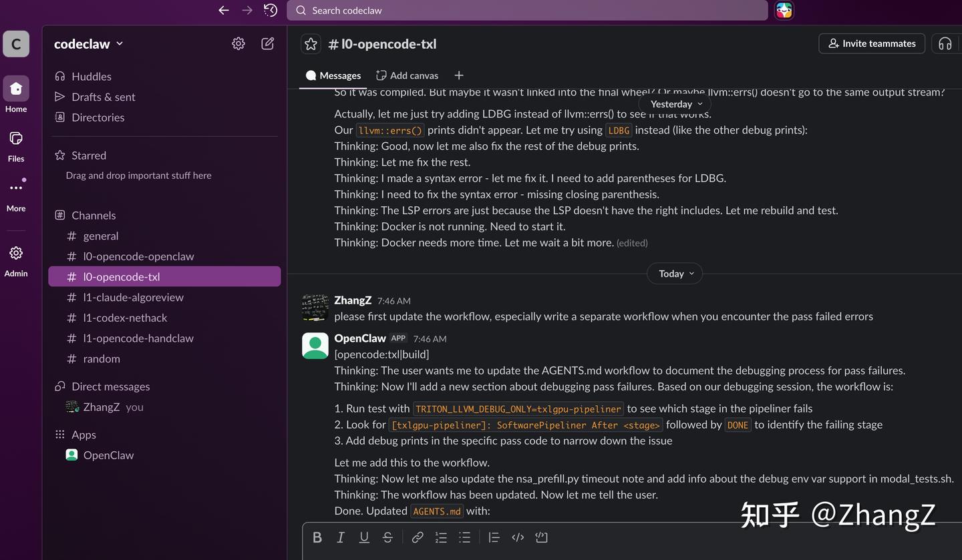Insert an ordered list

point(441,537)
